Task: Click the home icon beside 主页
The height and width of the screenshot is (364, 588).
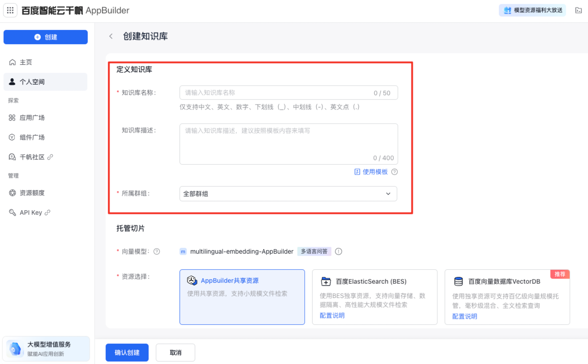Action: [x=12, y=62]
